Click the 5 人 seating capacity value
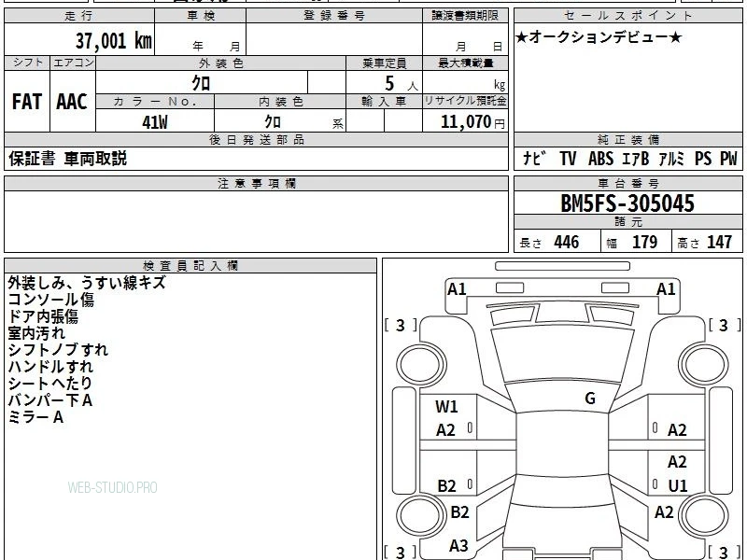The image size is (747, 560). pos(401,84)
